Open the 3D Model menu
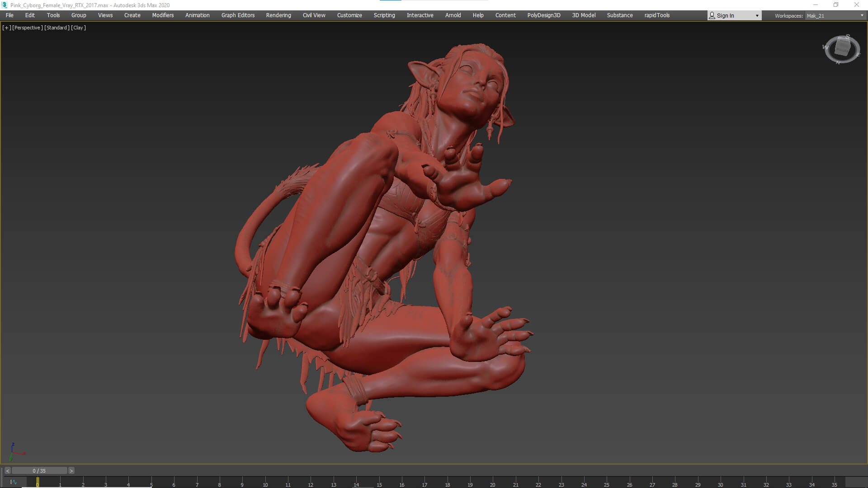The height and width of the screenshot is (488, 868). pyautogui.click(x=584, y=15)
